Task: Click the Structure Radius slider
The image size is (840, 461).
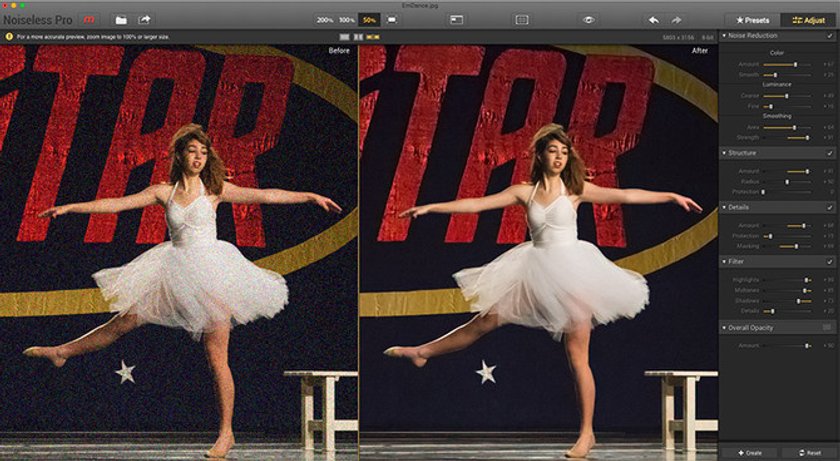Action: tap(786, 182)
